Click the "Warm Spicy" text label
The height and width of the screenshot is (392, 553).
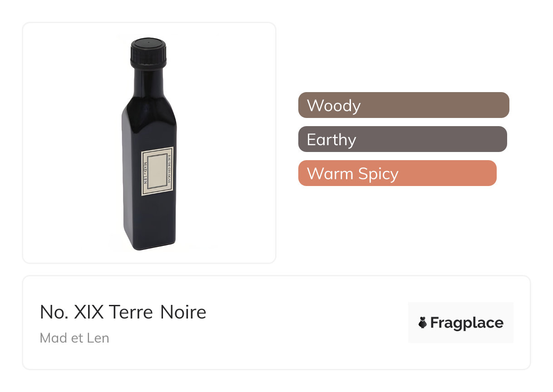352,173
